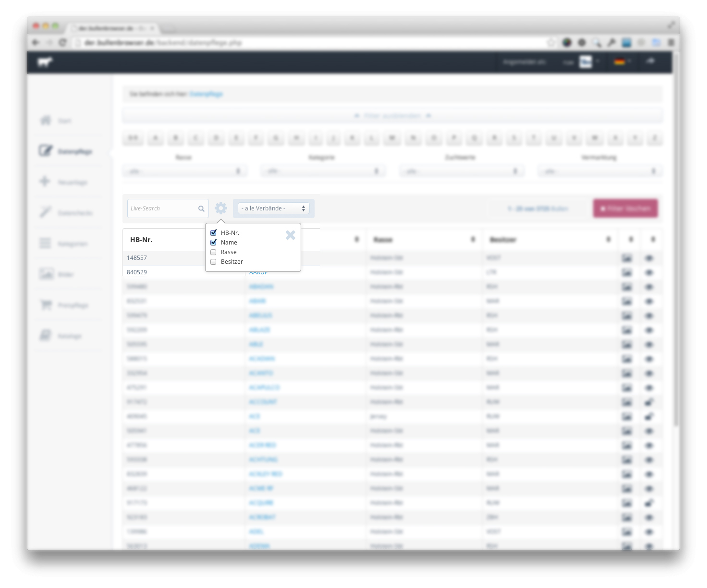Toggle the eye icon in row 840529
Image resolution: width=707 pixels, height=588 pixels.
649,272
